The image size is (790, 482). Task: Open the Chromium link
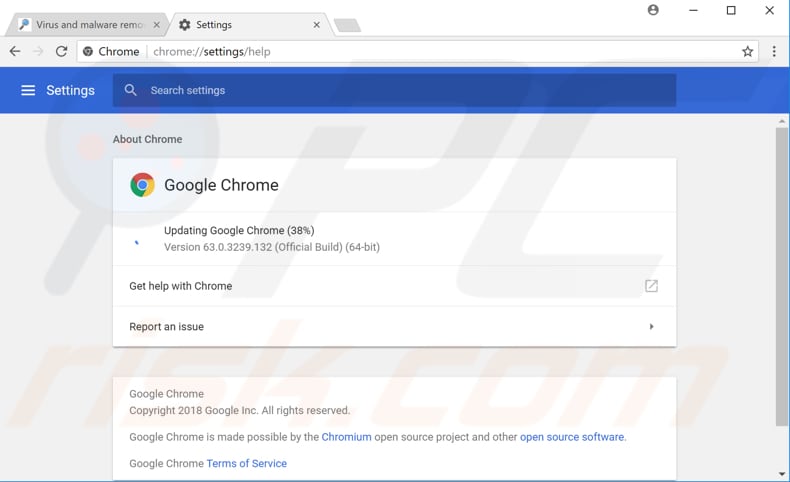[x=346, y=437]
